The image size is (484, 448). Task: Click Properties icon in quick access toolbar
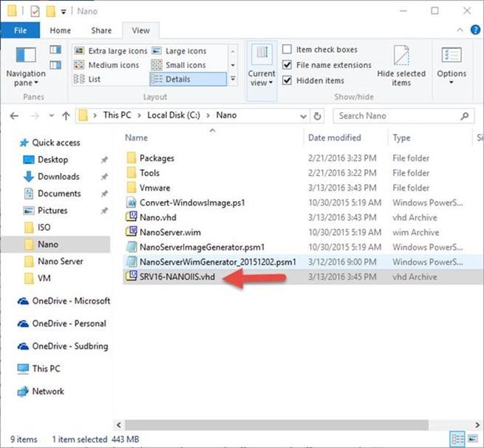pos(35,11)
